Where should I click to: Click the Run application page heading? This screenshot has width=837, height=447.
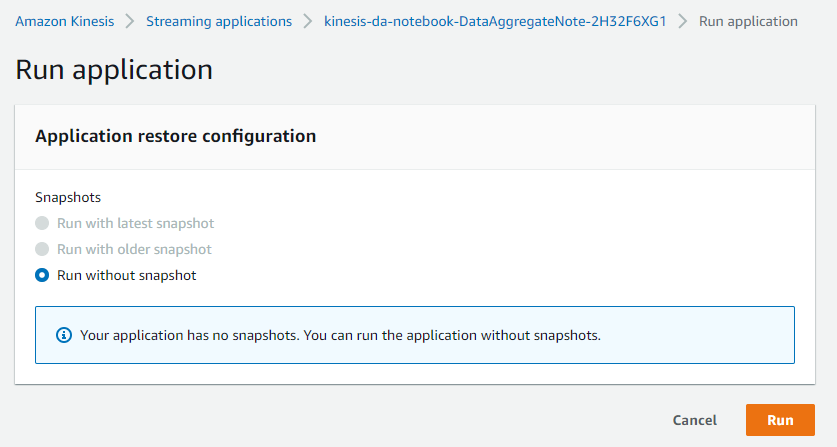(114, 70)
